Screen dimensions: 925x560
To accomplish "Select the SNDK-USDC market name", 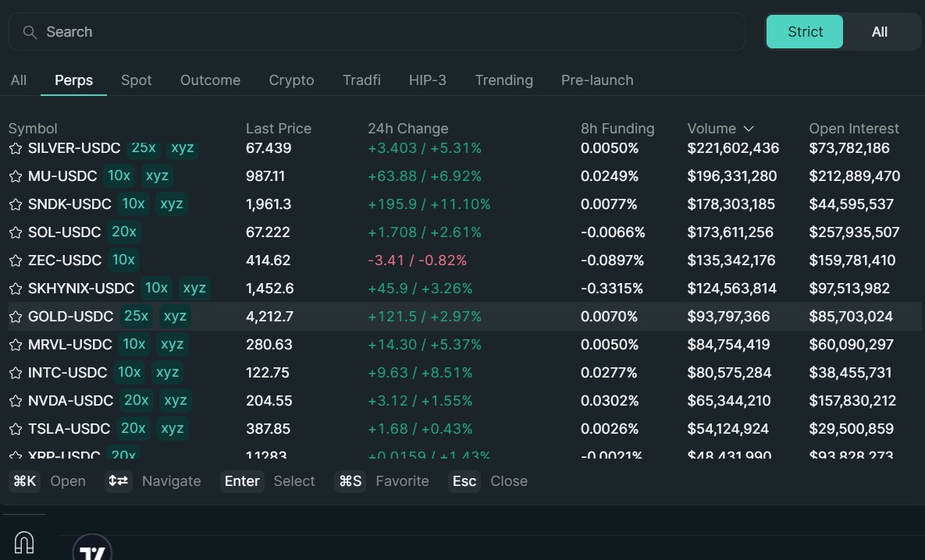I will pyautogui.click(x=69, y=204).
